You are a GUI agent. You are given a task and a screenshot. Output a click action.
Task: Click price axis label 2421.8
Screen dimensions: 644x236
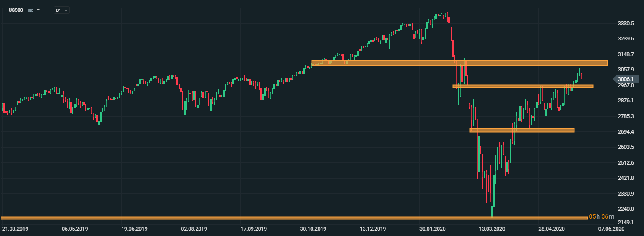pyautogui.click(x=625, y=178)
